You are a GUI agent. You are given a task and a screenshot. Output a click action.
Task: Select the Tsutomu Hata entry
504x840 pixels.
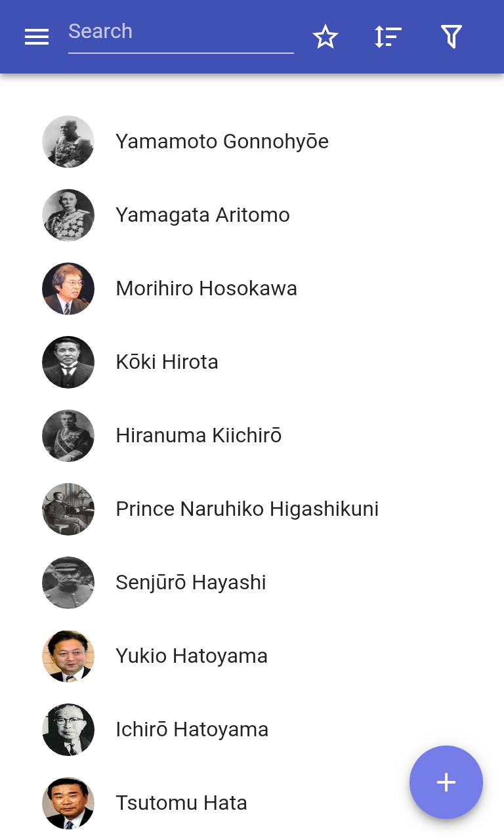point(181,803)
